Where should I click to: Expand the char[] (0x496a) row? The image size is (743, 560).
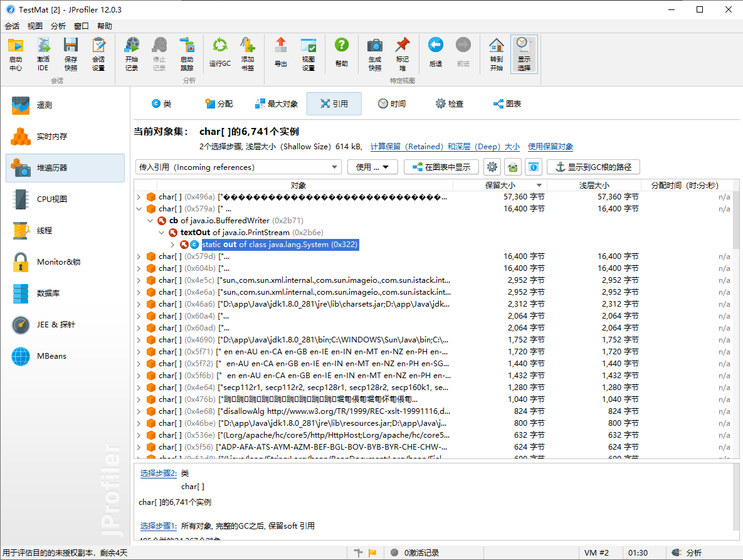(139, 197)
